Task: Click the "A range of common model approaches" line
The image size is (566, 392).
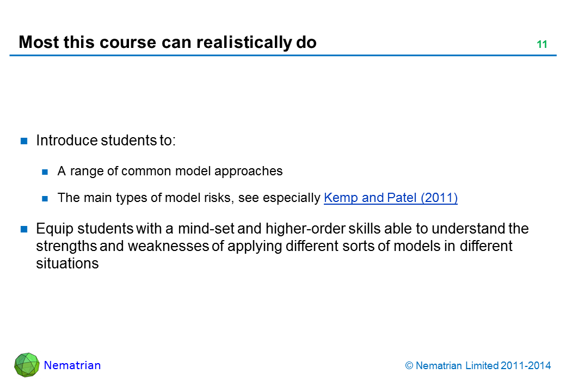Action: [x=170, y=171]
